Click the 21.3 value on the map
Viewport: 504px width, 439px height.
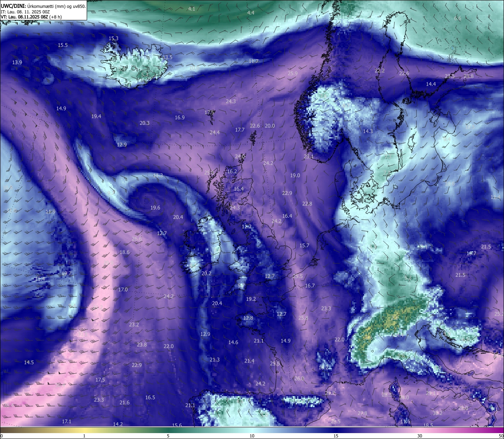(215, 360)
